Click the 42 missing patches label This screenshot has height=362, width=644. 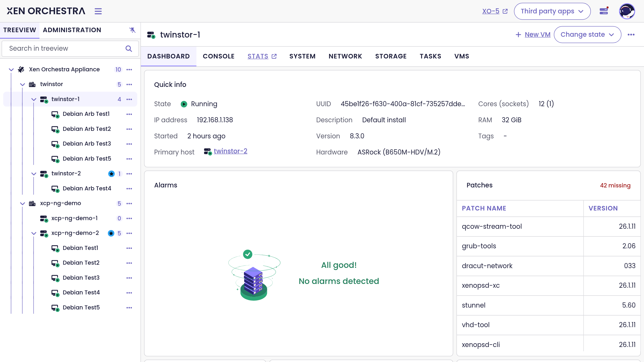coord(615,186)
